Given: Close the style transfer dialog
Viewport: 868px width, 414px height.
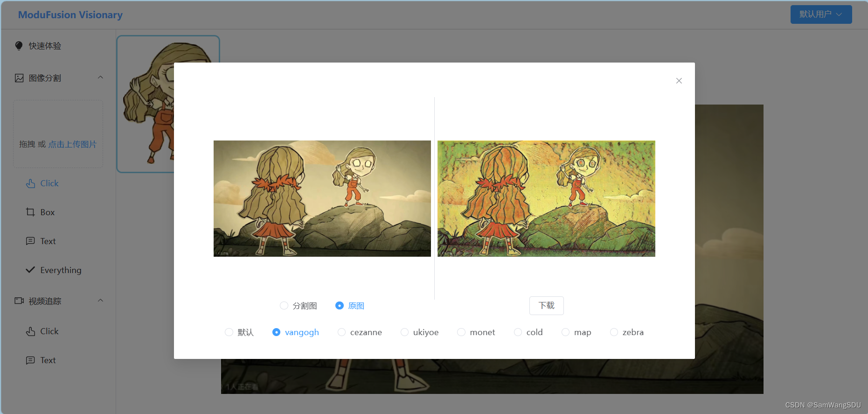Looking at the screenshot, I should pyautogui.click(x=679, y=81).
